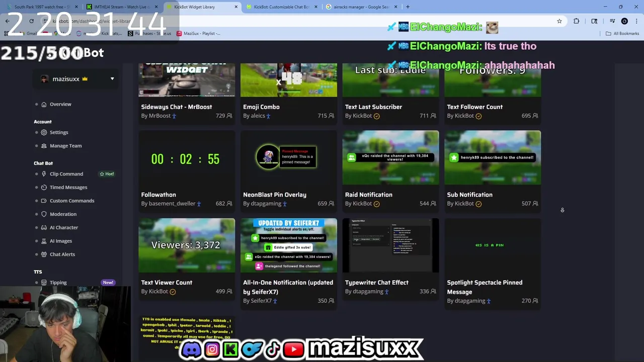
Task: Open the Followathon timer thumbnail
Action: [x=187, y=158]
